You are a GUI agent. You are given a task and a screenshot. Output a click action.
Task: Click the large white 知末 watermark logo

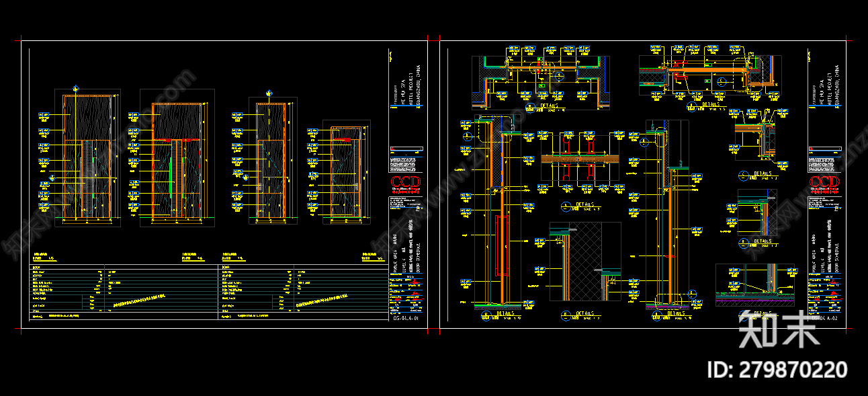point(779,329)
